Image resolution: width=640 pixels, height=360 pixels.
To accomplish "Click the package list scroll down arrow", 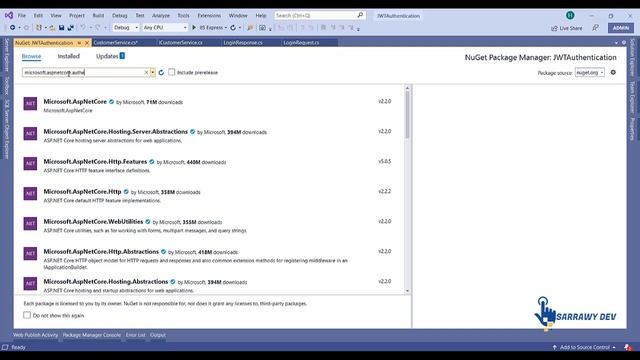I will [x=407, y=291].
